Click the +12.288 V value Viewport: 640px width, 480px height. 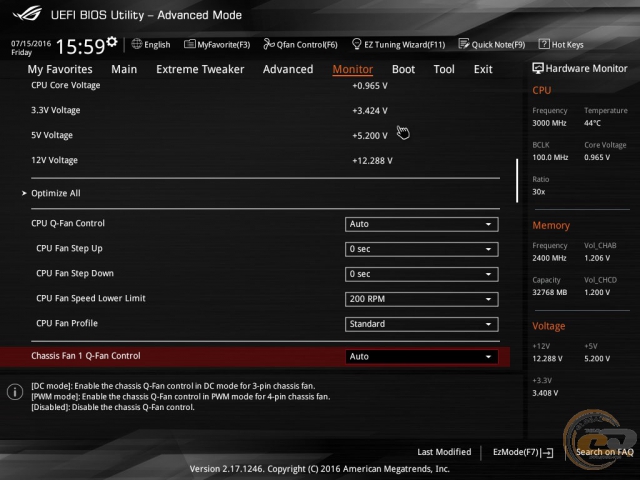[x=372, y=161]
